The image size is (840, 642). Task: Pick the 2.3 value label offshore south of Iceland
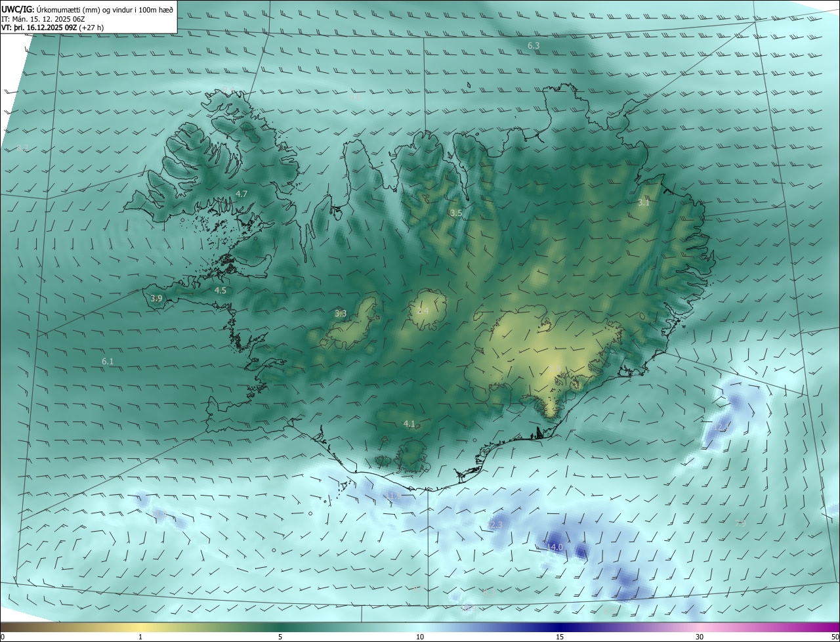(496, 524)
